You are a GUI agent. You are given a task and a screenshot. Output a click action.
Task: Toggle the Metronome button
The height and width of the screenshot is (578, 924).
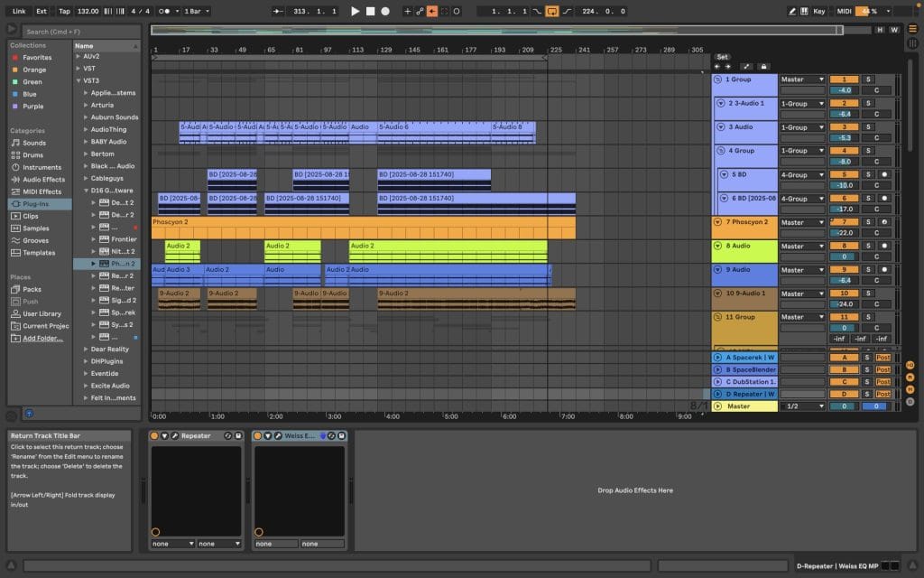coord(163,11)
